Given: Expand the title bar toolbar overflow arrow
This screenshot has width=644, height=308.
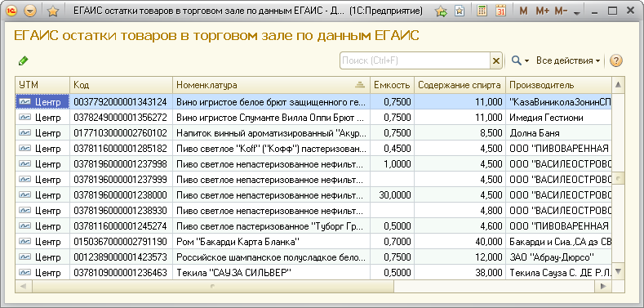Looking at the screenshot, I should click(x=577, y=13).
